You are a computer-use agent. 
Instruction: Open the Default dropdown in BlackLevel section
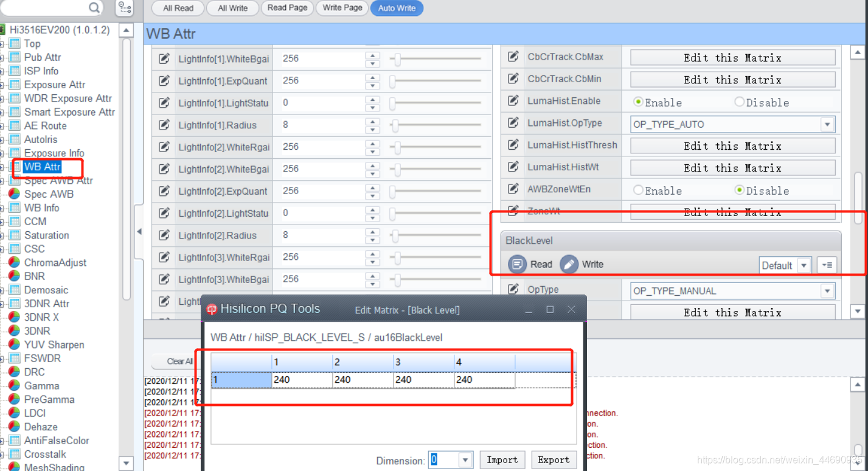point(804,265)
